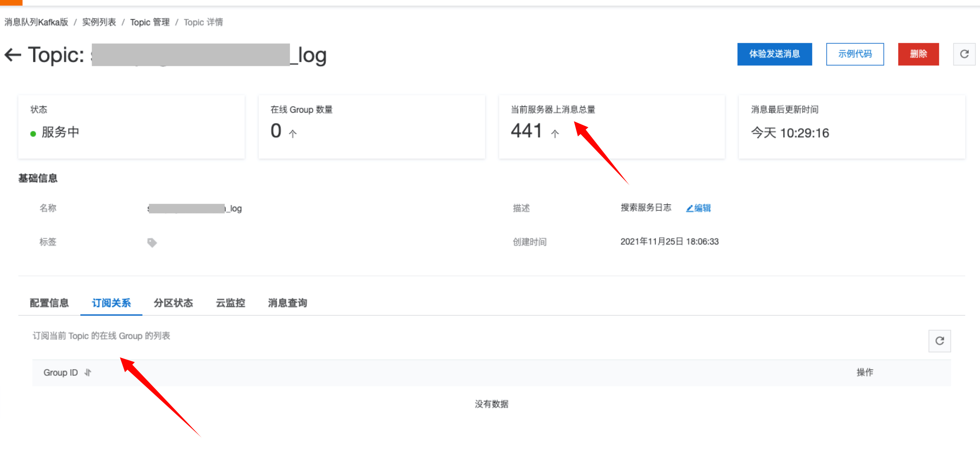This screenshot has width=980, height=475.
Task: Select the 订阅关系 tab
Action: [111, 303]
